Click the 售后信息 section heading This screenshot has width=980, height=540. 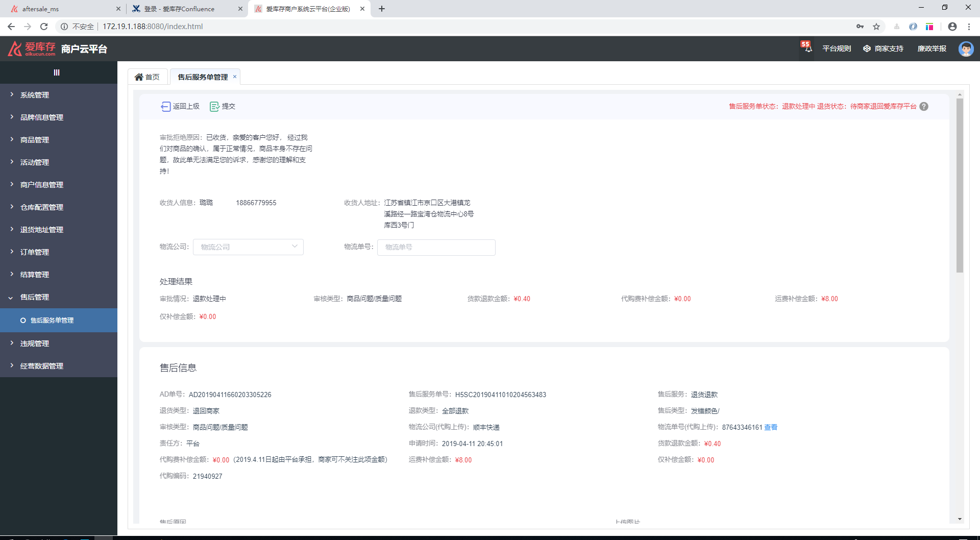click(x=178, y=367)
